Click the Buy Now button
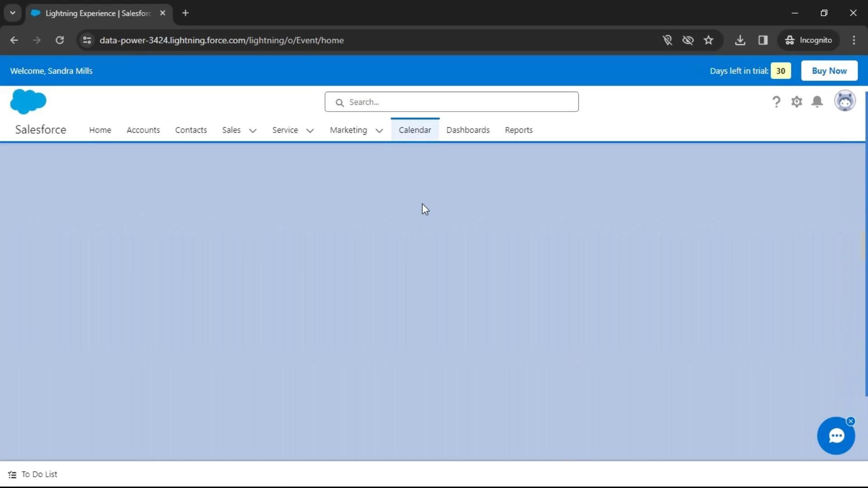This screenshot has width=868, height=488. pyautogui.click(x=829, y=71)
